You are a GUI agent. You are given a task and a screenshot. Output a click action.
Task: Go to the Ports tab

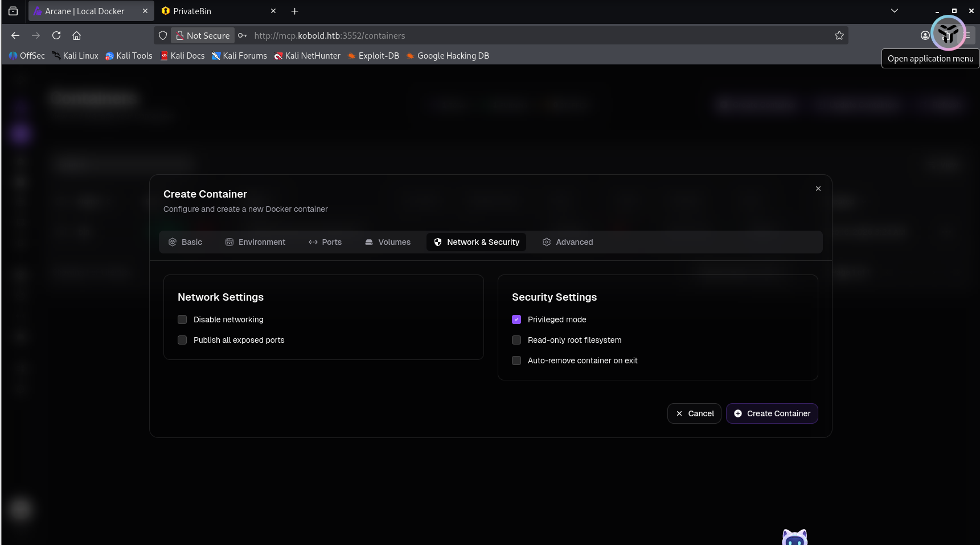tap(325, 242)
